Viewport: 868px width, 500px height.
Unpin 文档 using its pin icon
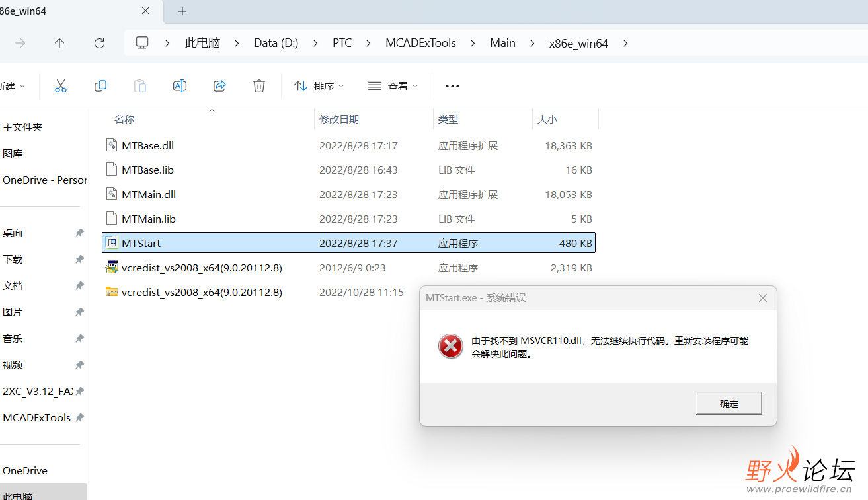79,285
